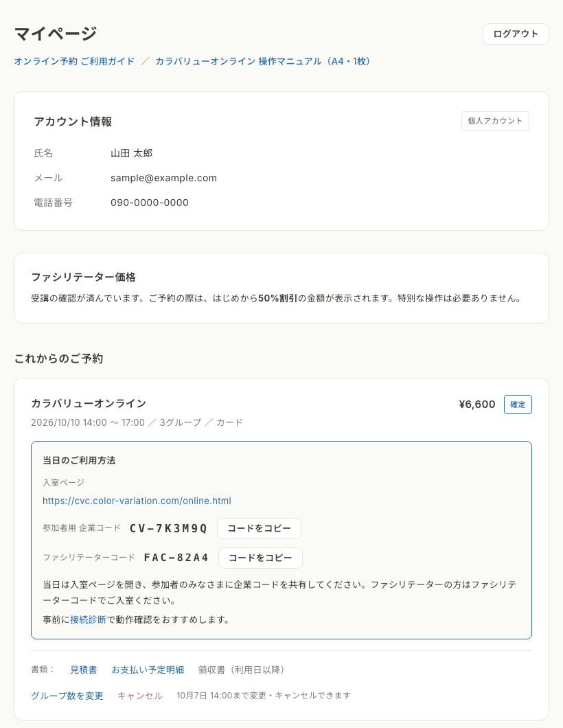Open the 接続診断 link

point(88,619)
